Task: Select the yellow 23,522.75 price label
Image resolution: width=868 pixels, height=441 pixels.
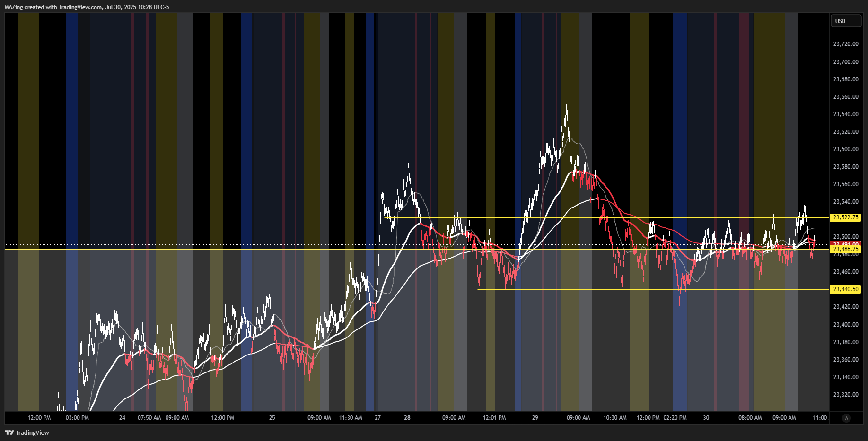Action: (x=845, y=217)
